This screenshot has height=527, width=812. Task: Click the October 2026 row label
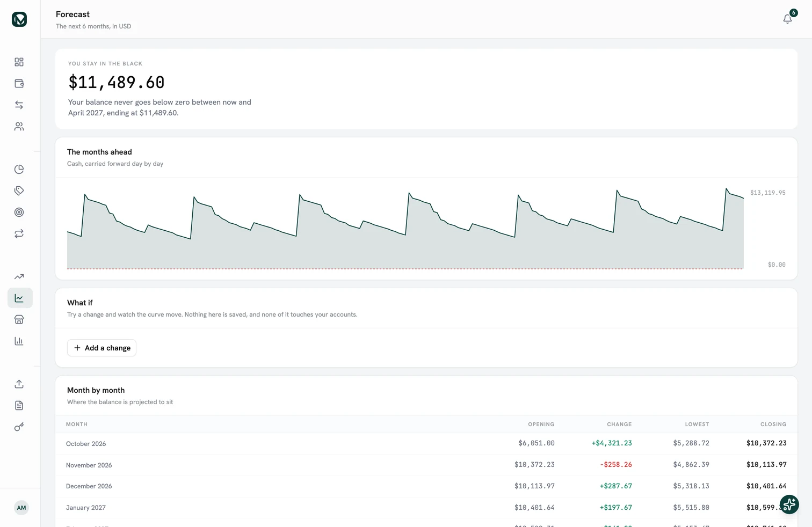click(x=86, y=444)
